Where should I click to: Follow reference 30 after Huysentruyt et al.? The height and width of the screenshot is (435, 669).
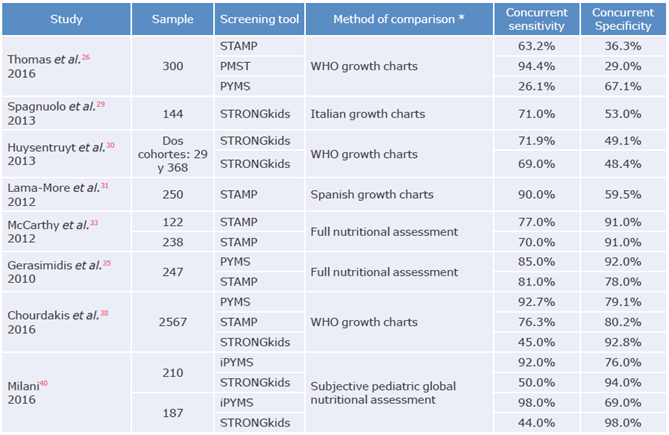click(x=110, y=144)
